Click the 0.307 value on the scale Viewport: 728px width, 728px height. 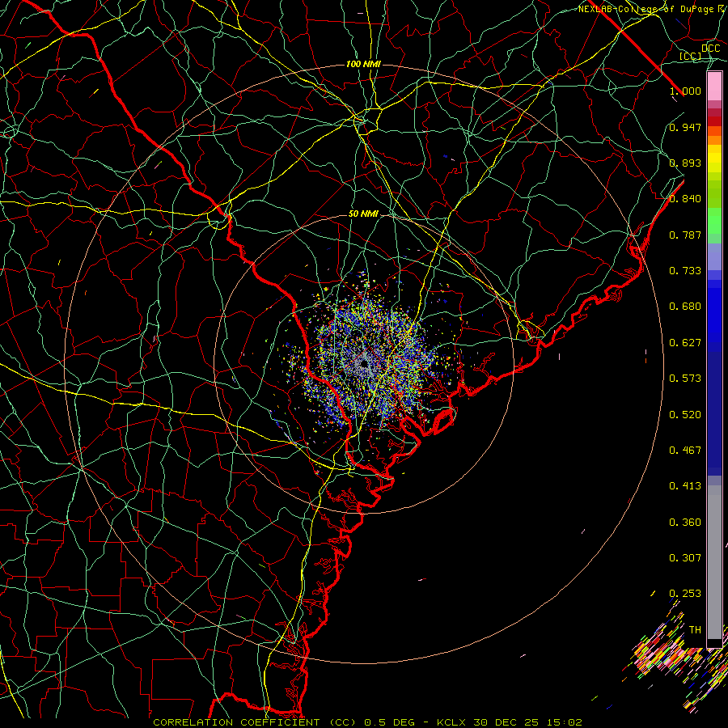(685, 558)
